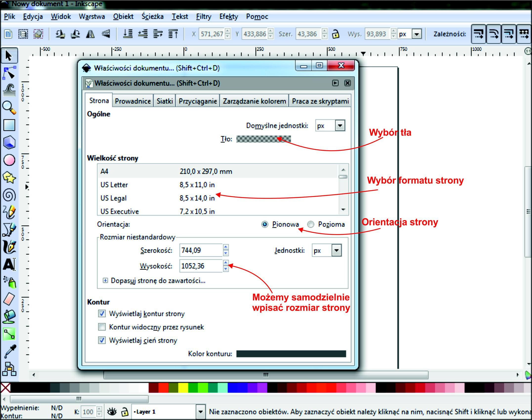Activate the Paint bucket fill tool
532x420 pixels.
point(9,317)
